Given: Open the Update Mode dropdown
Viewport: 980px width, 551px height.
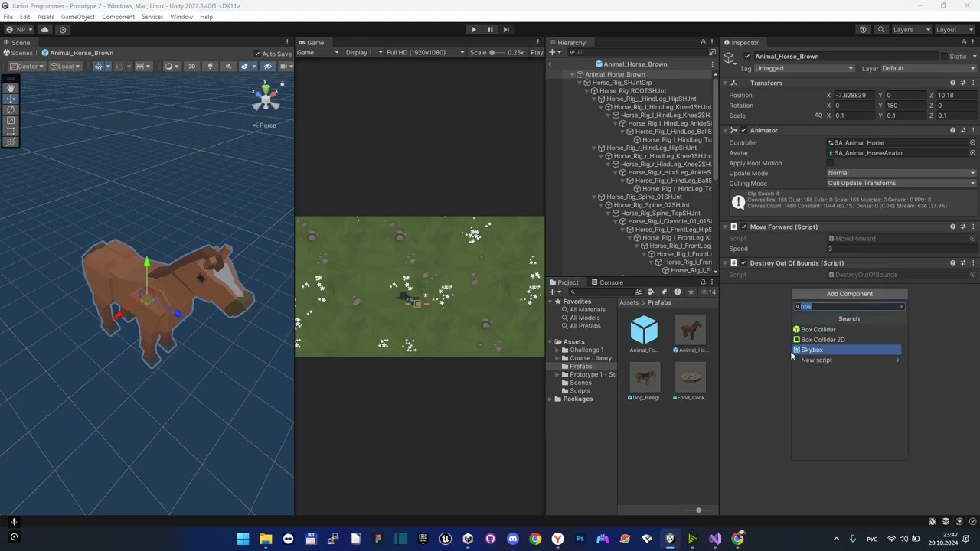Looking at the screenshot, I should [x=901, y=173].
